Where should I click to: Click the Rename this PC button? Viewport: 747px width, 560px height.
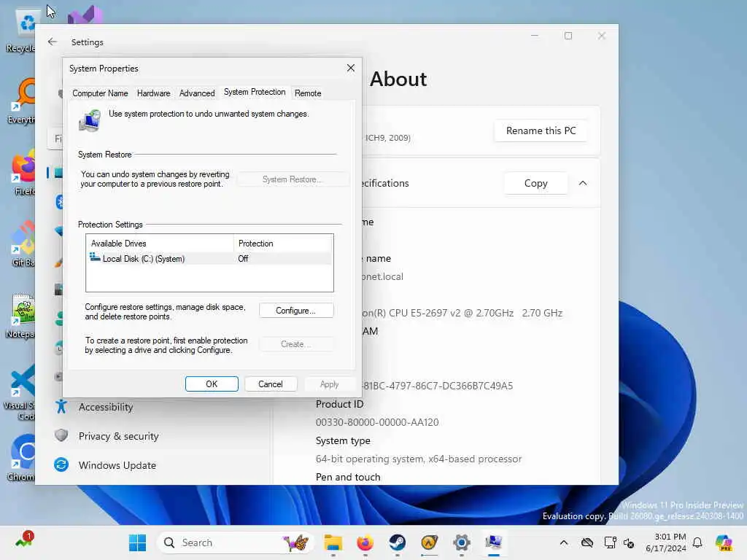(541, 131)
